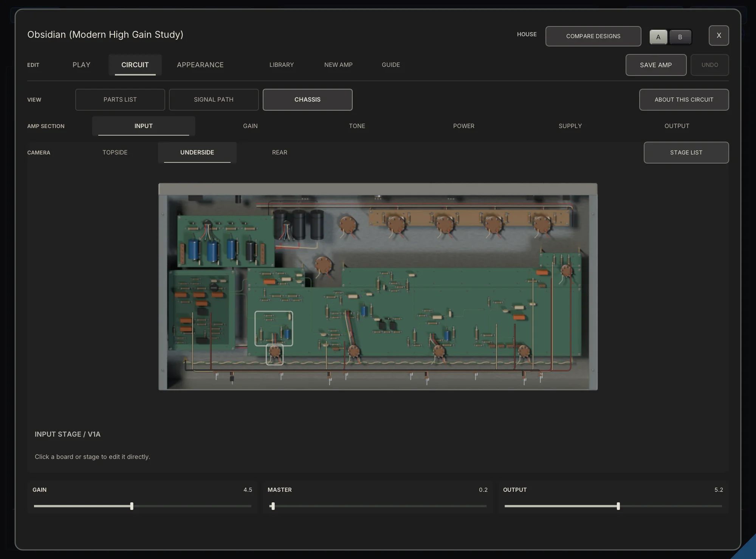Image resolution: width=756 pixels, height=559 pixels.
Task: Click the board with blue capacitors
Action: point(226,241)
